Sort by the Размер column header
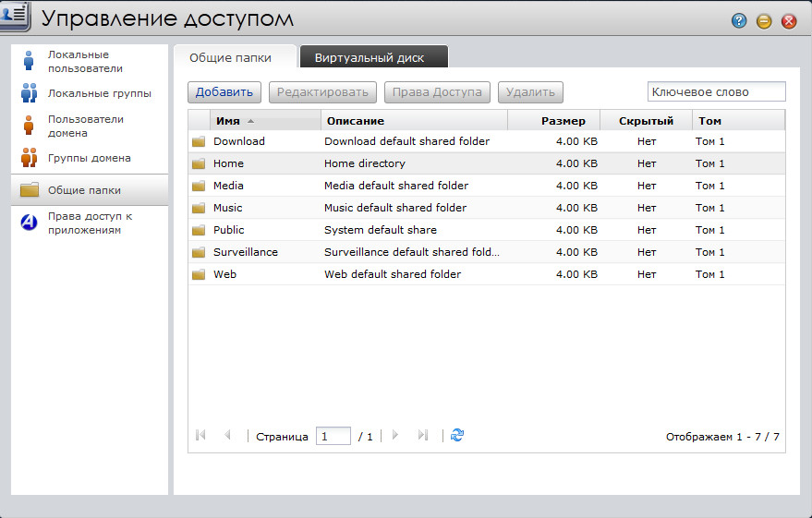This screenshot has height=518, width=812. tap(563, 121)
